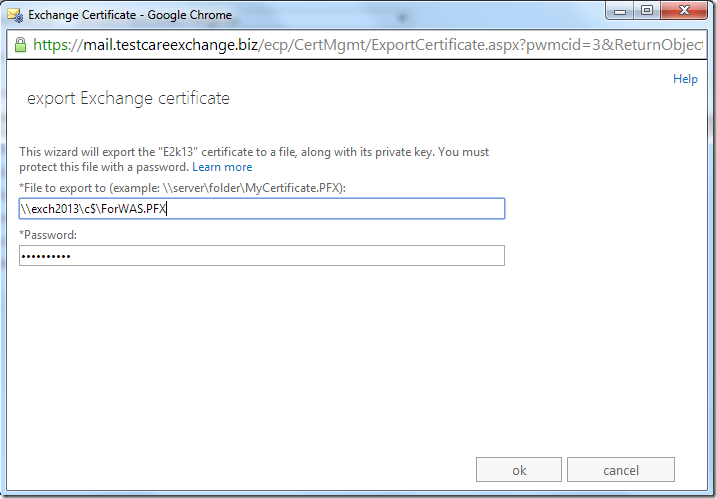
Task: Click the 'export Exchange certificate' heading
Action: tap(128, 98)
